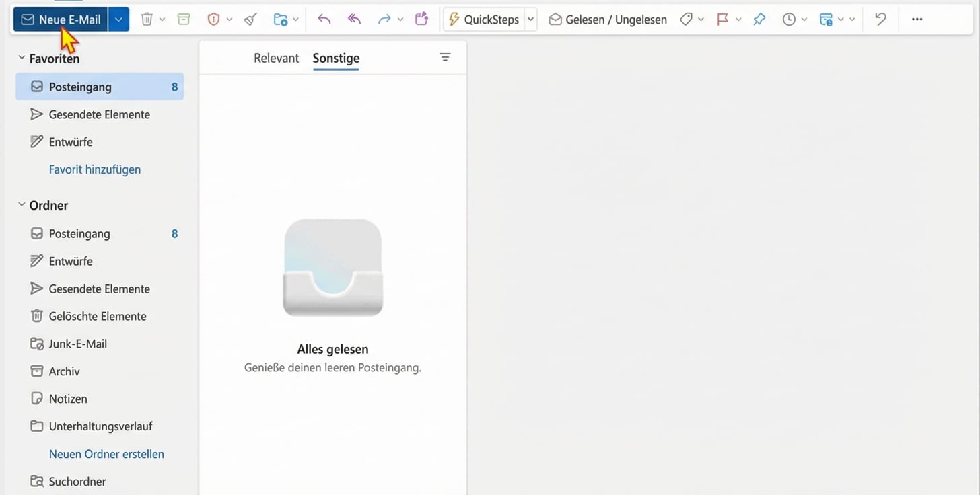Collapse the Favoriten section
The height and width of the screenshot is (495, 980).
[x=21, y=57]
